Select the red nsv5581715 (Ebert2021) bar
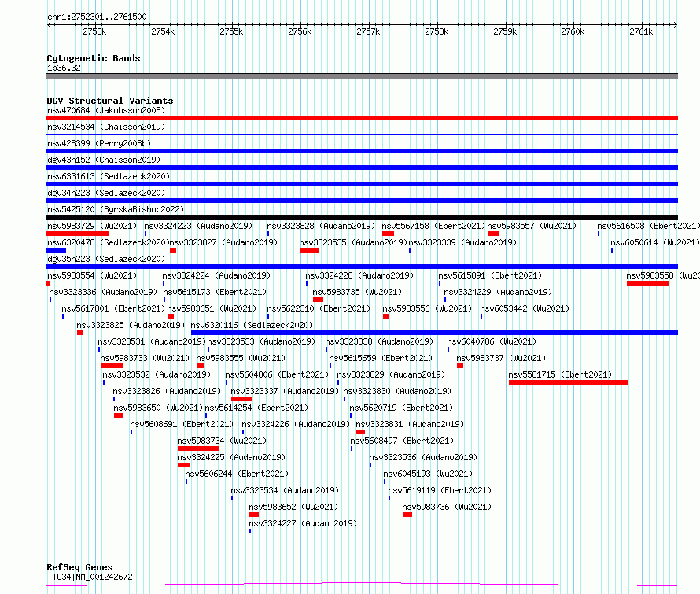 click(x=568, y=382)
